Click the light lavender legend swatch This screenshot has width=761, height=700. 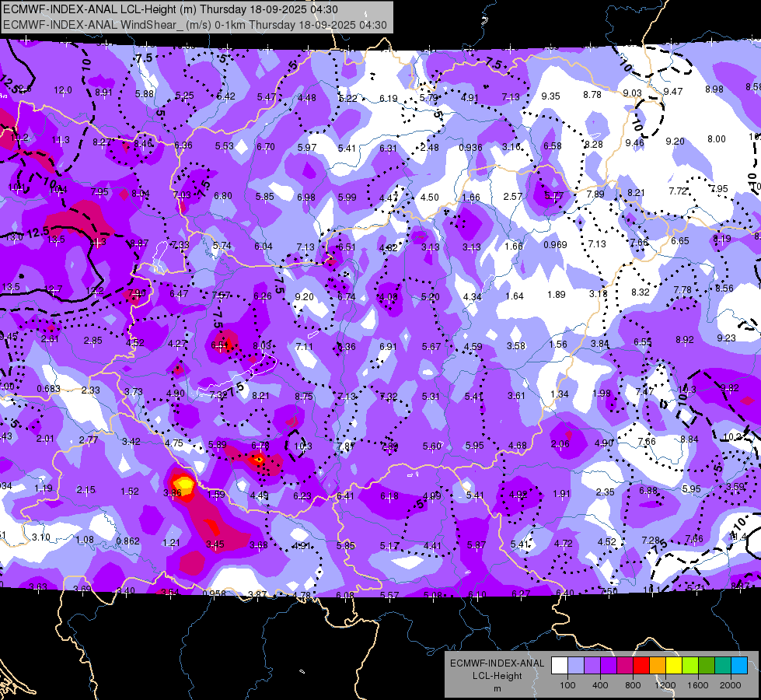pyautogui.click(x=576, y=666)
